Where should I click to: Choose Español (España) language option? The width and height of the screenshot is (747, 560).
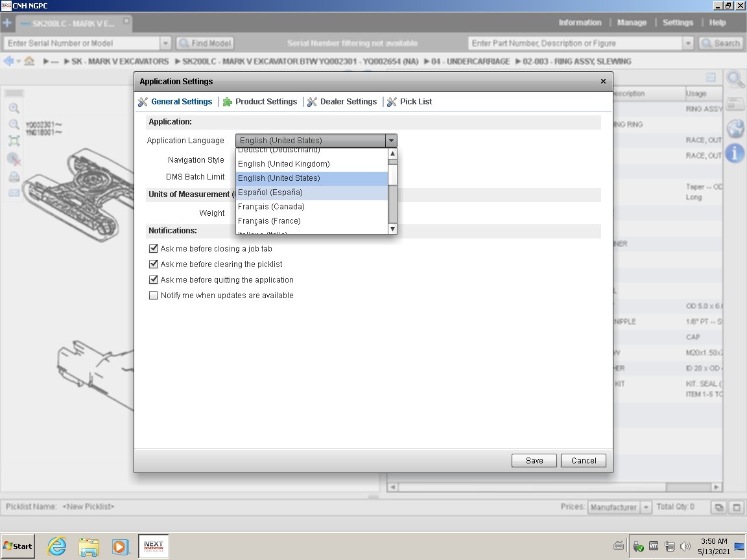(312, 192)
